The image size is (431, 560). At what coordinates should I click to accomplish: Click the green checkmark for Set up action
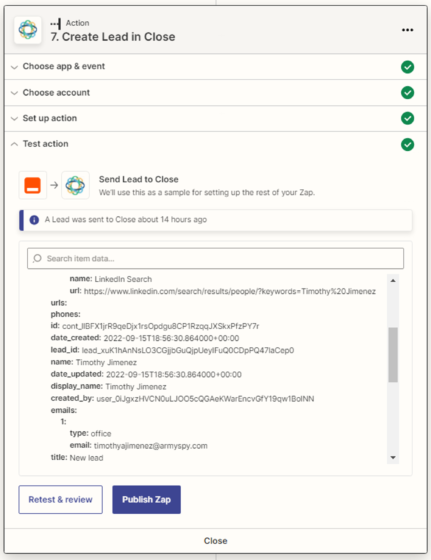click(x=407, y=118)
